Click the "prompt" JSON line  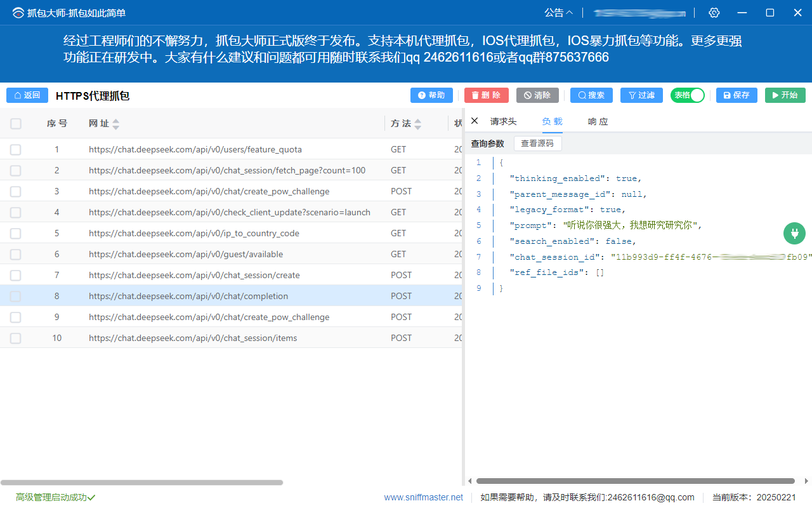click(x=606, y=225)
